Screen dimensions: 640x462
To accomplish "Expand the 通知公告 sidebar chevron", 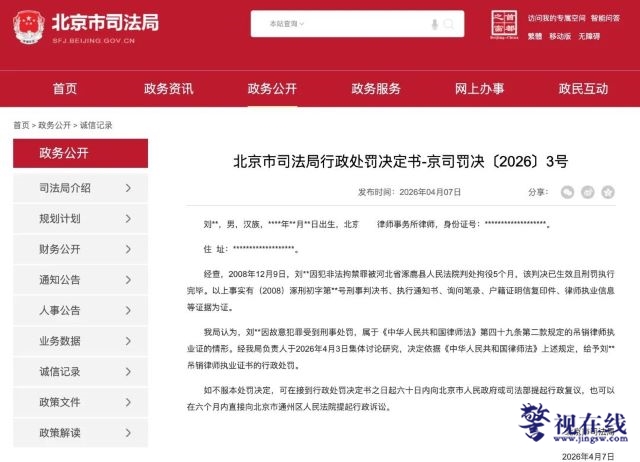I will point(128,280).
